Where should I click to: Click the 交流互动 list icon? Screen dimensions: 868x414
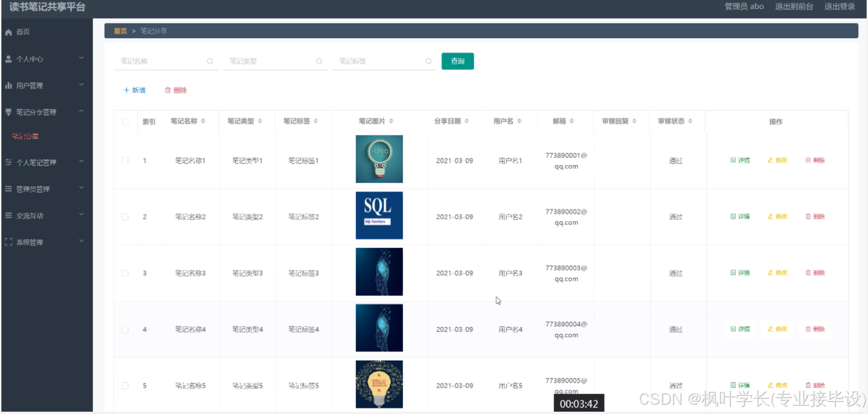point(8,215)
